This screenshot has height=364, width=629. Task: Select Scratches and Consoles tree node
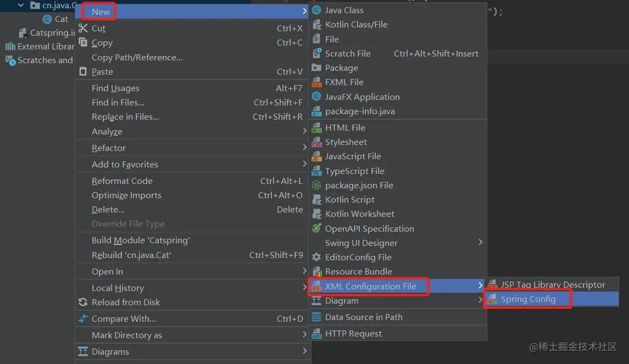pyautogui.click(x=40, y=60)
